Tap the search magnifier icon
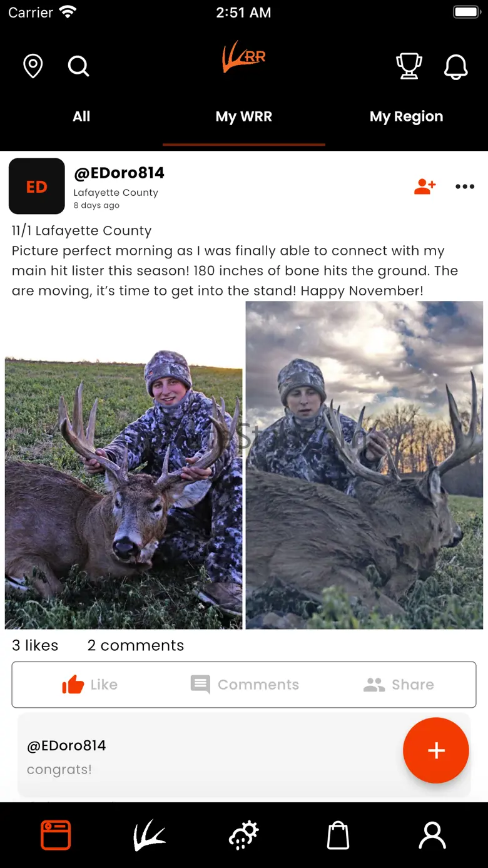 (79, 66)
